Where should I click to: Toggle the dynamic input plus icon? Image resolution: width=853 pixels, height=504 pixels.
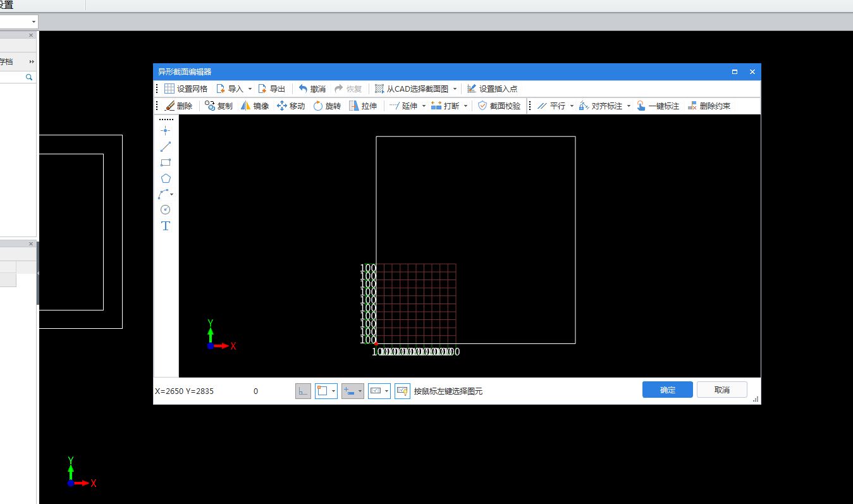pos(349,391)
